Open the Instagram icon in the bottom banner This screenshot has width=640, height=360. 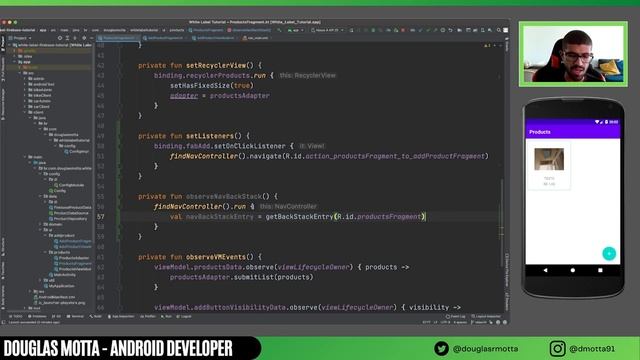pos(557,349)
